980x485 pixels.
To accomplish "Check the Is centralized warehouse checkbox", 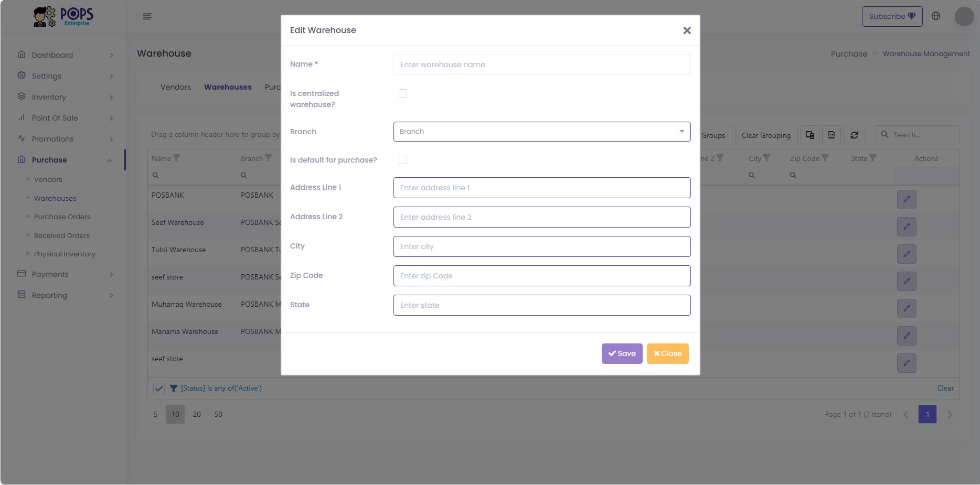I will point(403,93).
